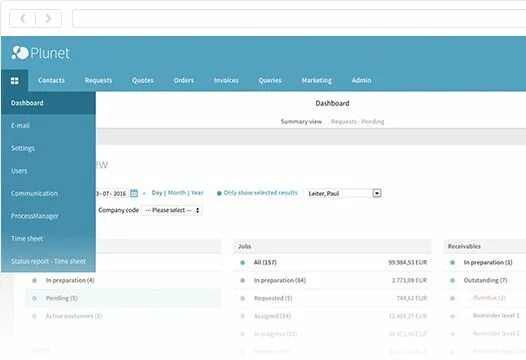
Task: Toggle bullet next to Outstanding (7)
Action: (x=452, y=280)
